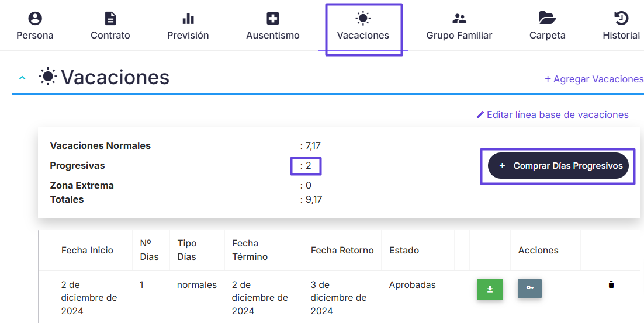Click the Grupo Familiar people icon
644x323 pixels.
click(459, 19)
